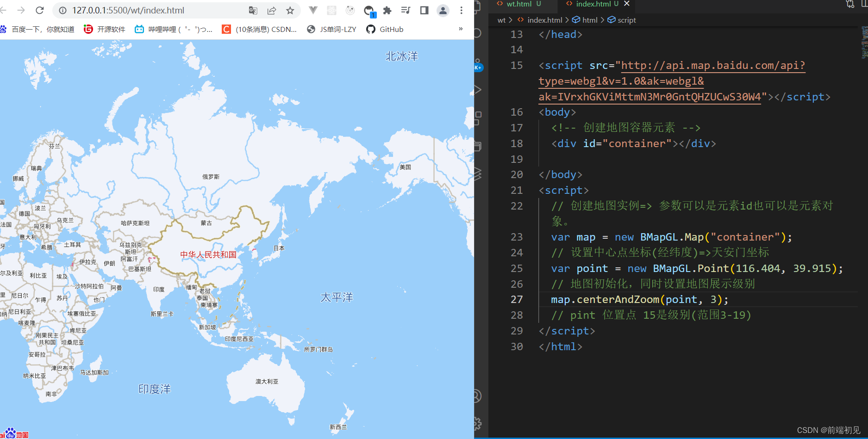Click the translate page icon in the address bar
The width and height of the screenshot is (868, 439).
coord(253,10)
